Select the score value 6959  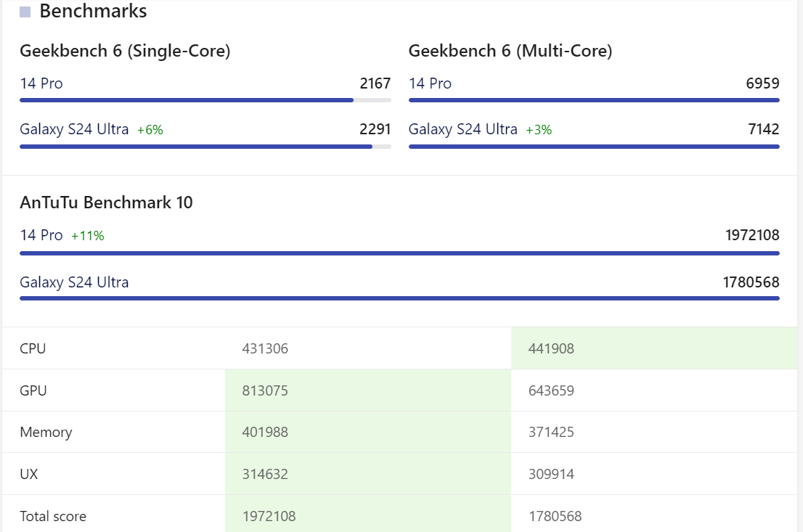[762, 83]
